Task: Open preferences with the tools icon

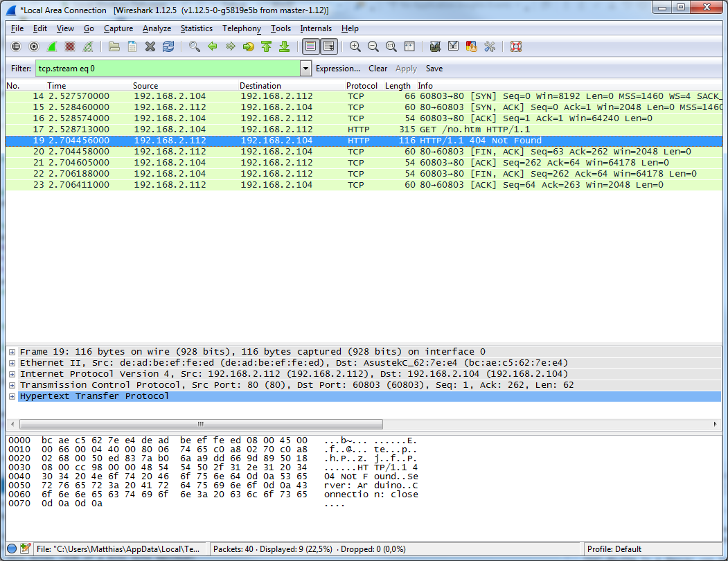Action: (490, 46)
